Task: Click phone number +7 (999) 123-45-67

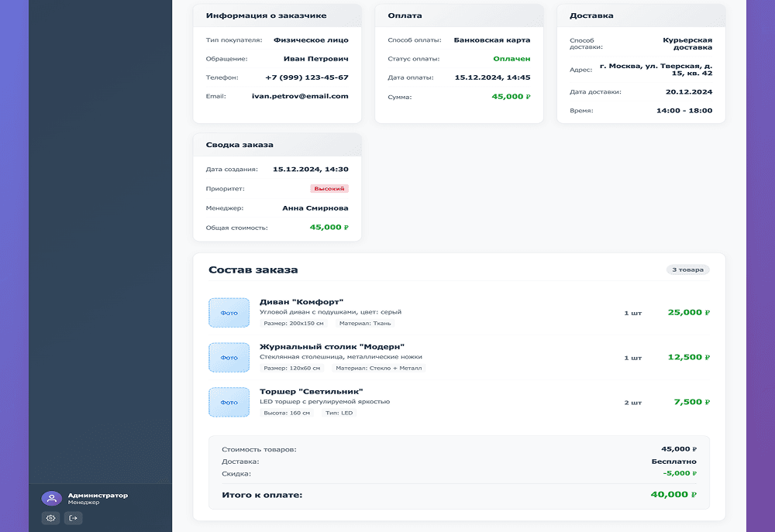Action: click(x=306, y=77)
